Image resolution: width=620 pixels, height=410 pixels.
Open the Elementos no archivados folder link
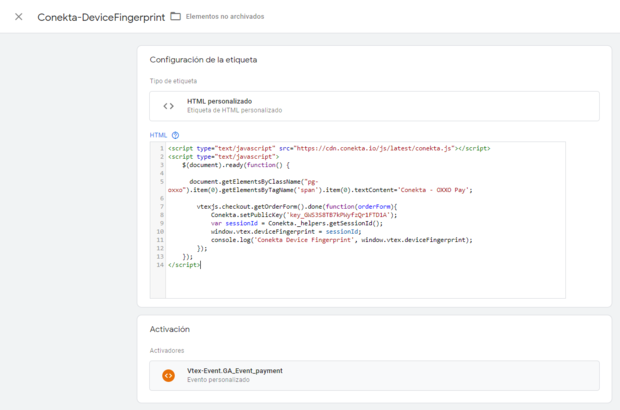(225, 17)
